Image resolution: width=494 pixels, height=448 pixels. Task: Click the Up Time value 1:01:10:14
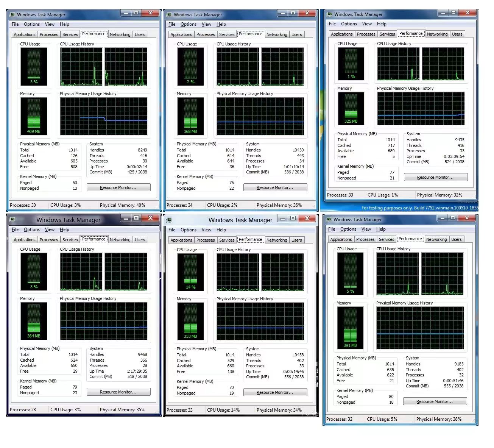(x=294, y=167)
